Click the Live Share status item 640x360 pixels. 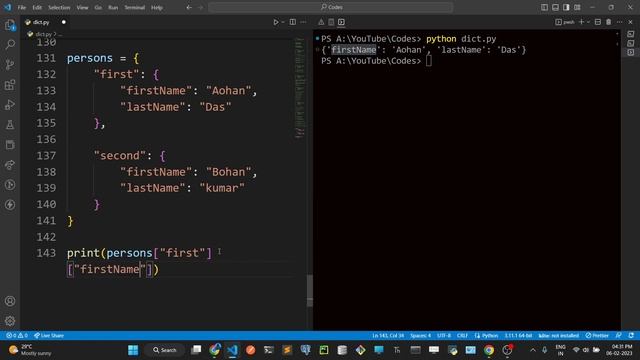(49, 336)
